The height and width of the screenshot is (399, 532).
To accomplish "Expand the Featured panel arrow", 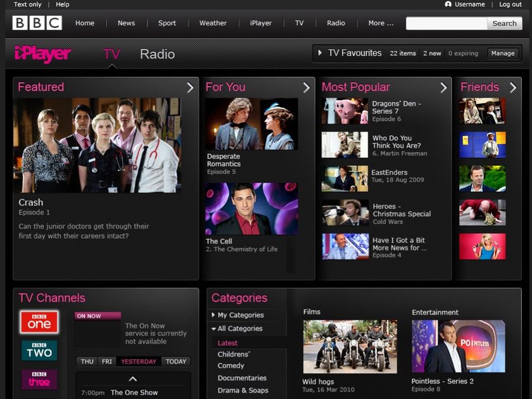I will tap(190, 87).
